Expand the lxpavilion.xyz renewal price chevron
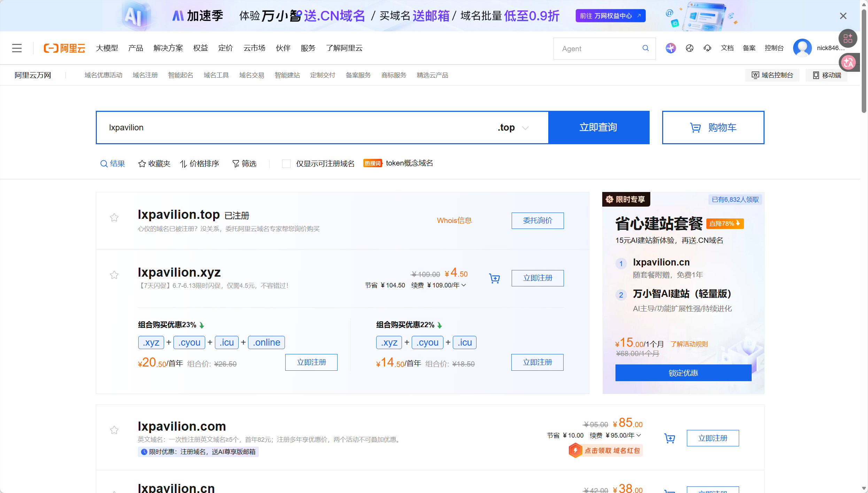The width and height of the screenshot is (868, 493). [464, 285]
